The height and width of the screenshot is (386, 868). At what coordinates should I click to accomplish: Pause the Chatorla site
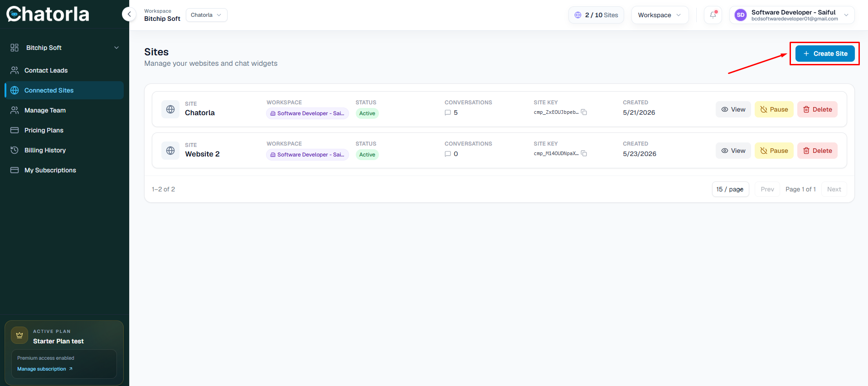[x=774, y=109]
